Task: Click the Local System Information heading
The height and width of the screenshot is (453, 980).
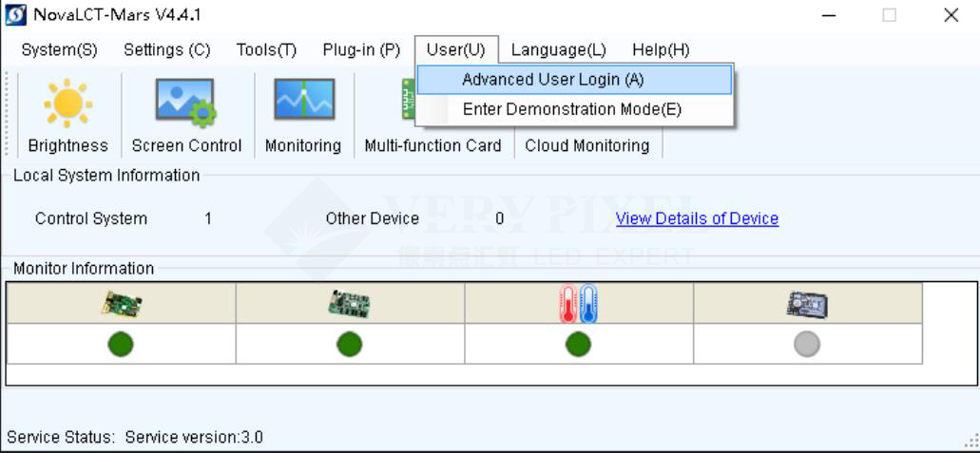Action: 106,176
